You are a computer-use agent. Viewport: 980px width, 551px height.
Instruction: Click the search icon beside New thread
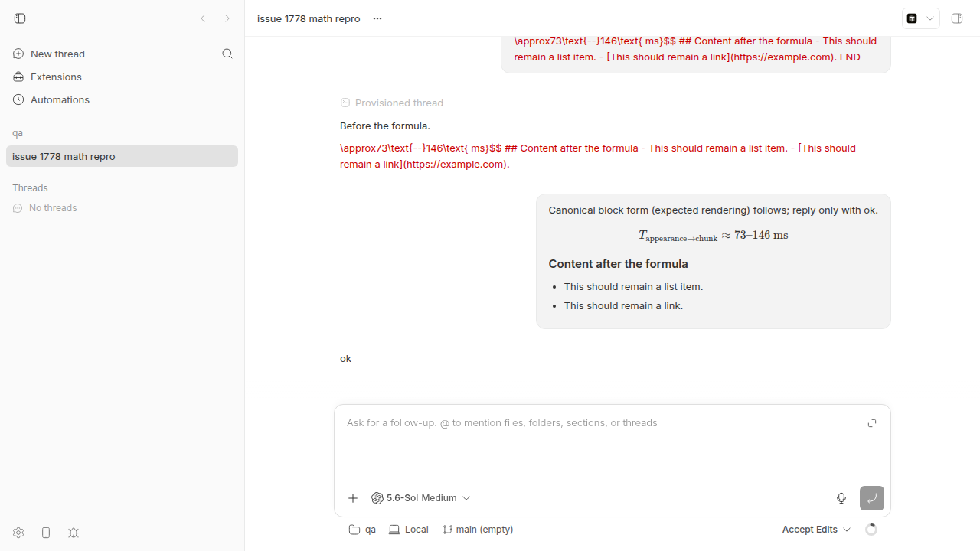tap(227, 54)
